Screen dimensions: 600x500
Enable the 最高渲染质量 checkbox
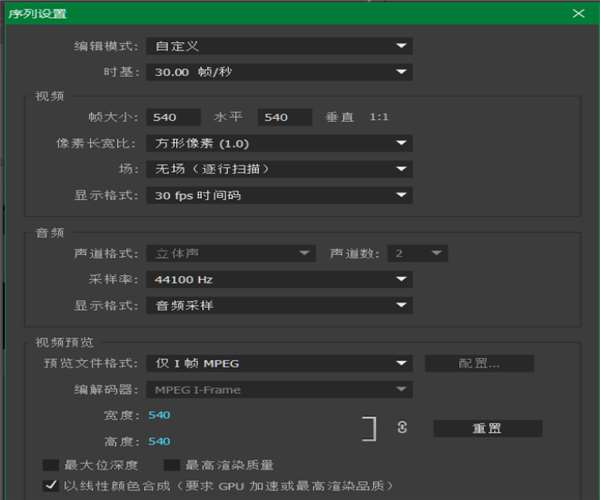point(172,465)
